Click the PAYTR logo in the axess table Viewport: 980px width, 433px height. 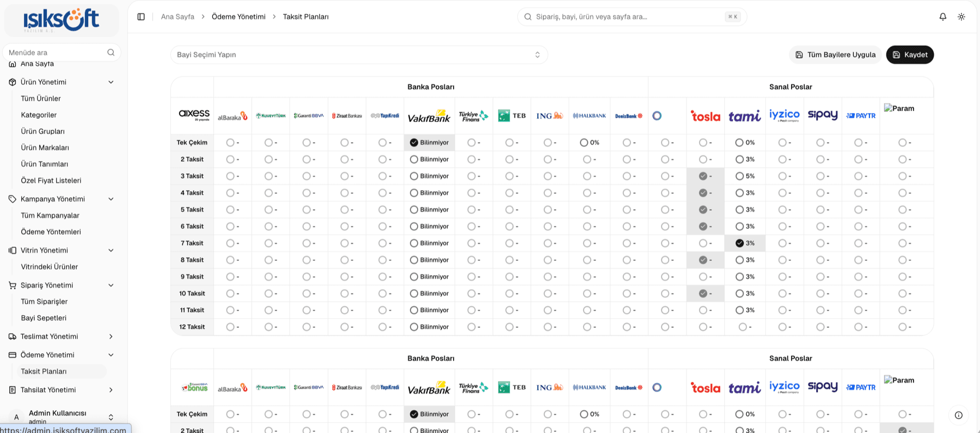[861, 115]
